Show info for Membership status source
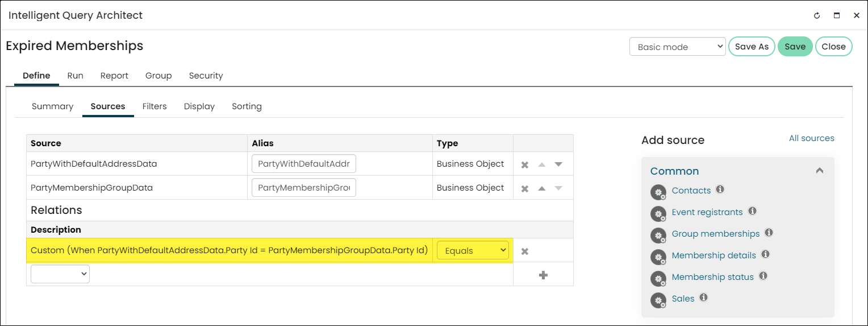 pos(763,276)
